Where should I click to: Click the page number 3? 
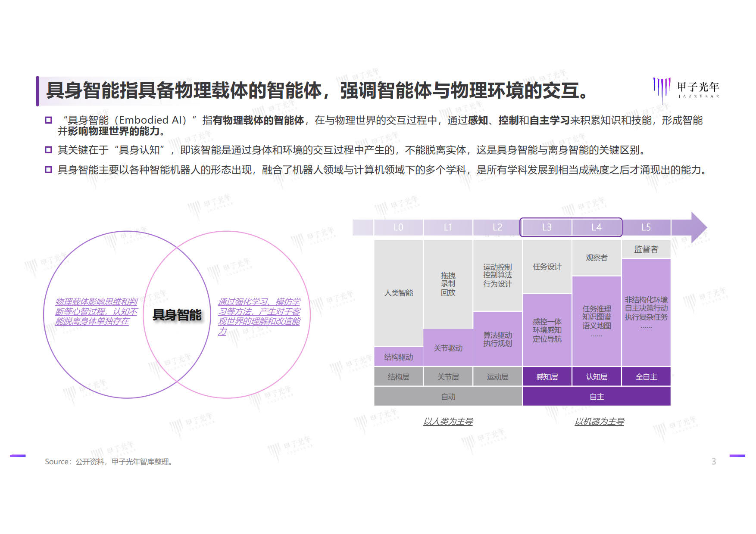tap(714, 462)
